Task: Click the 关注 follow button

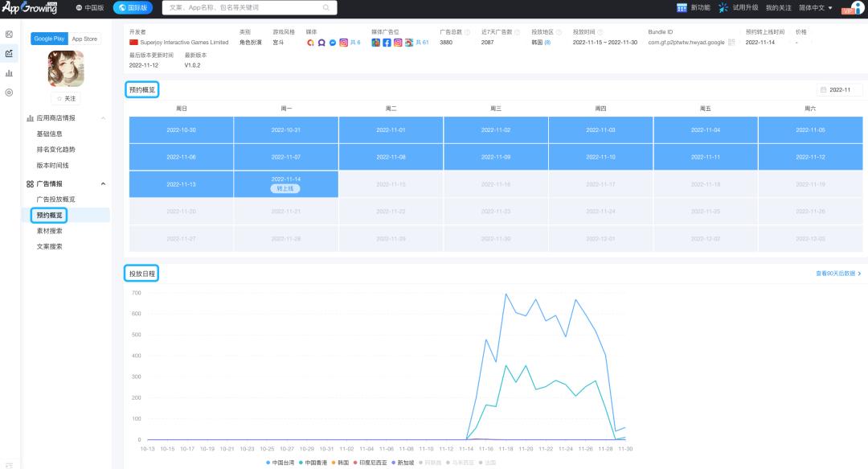Action: 66,98
